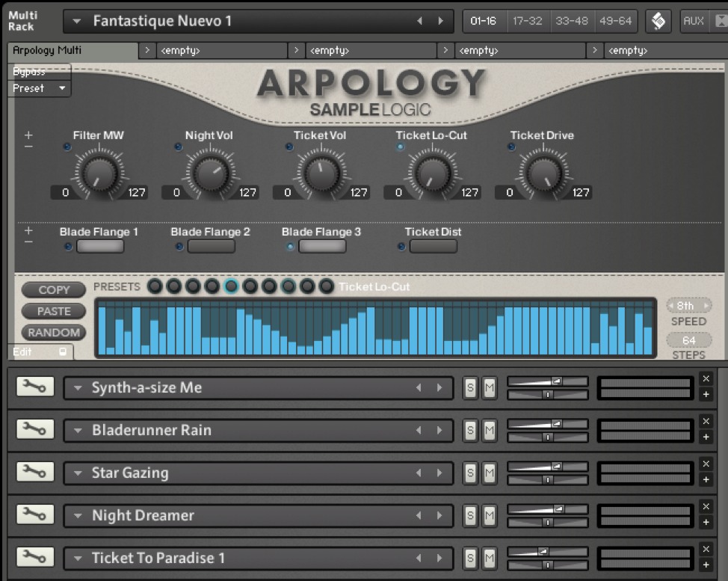Solo the Bladerunner Rain instrument
728x581 pixels.
(470, 430)
